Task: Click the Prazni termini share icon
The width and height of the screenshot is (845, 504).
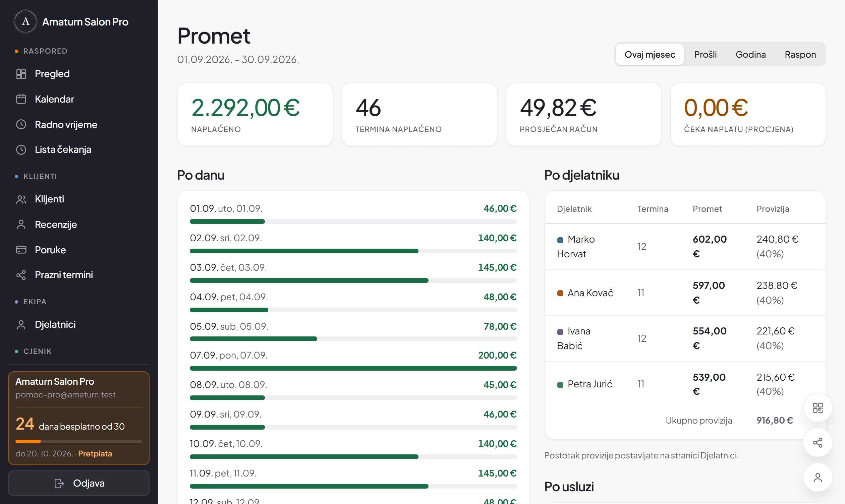Action: [x=21, y=275]
